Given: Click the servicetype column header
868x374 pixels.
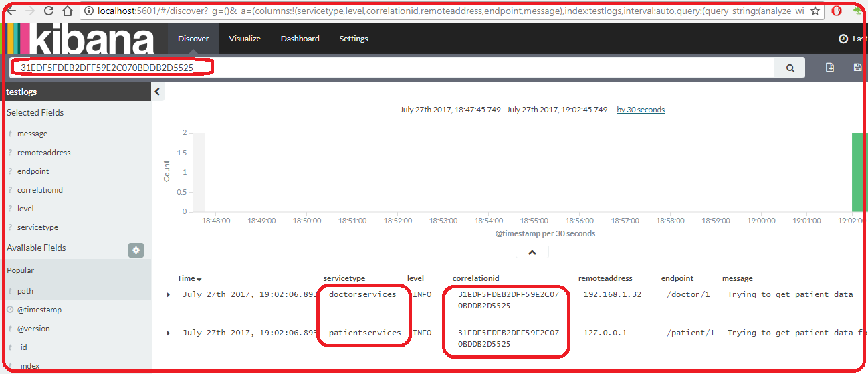Looking at the screenshot, I should [344, 278].
